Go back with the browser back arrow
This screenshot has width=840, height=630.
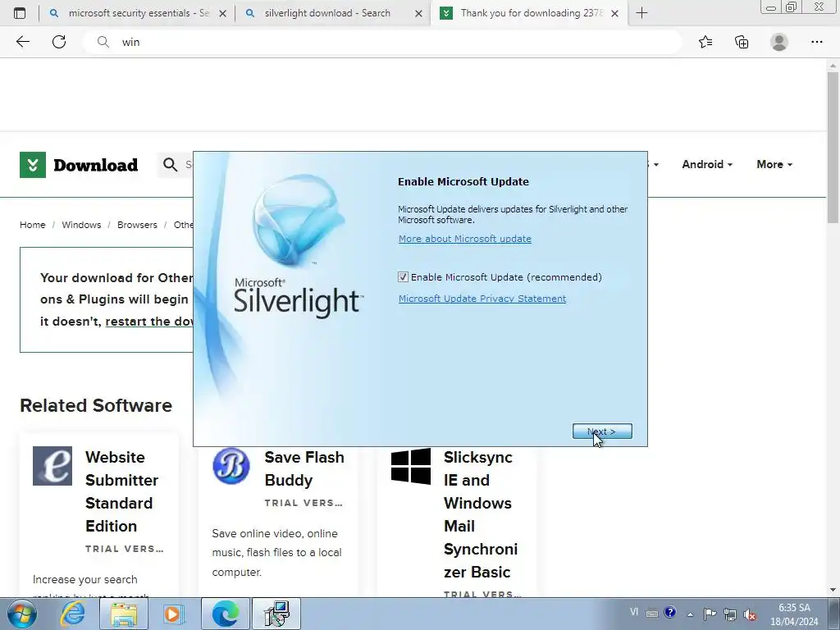pyautogui.click(x=22, y=42)
